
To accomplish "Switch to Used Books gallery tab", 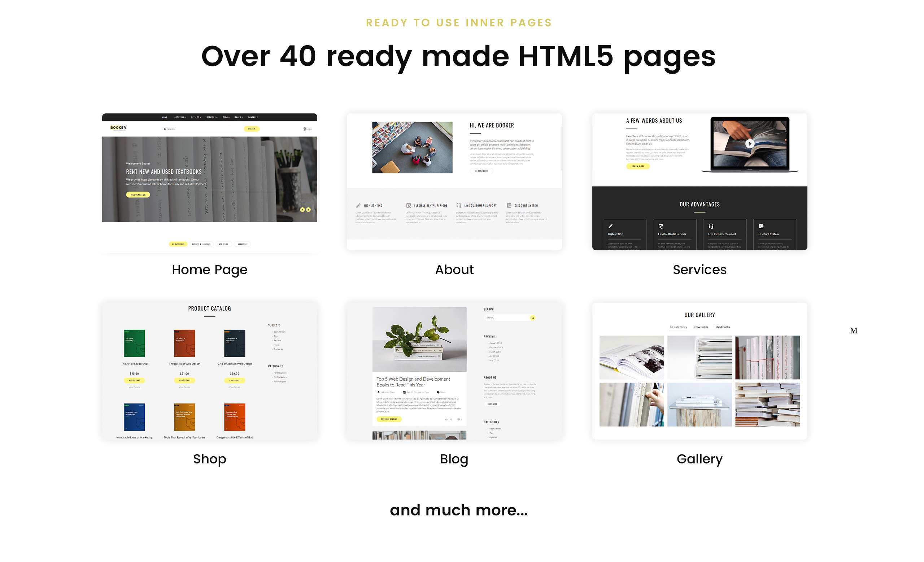I will coord(723,327).
